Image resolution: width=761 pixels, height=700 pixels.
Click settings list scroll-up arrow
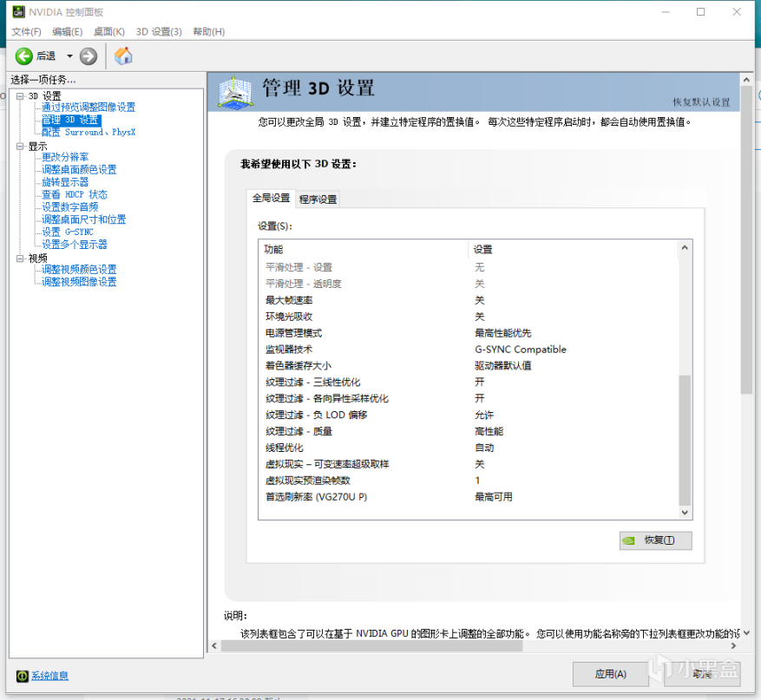pos(685,248)
